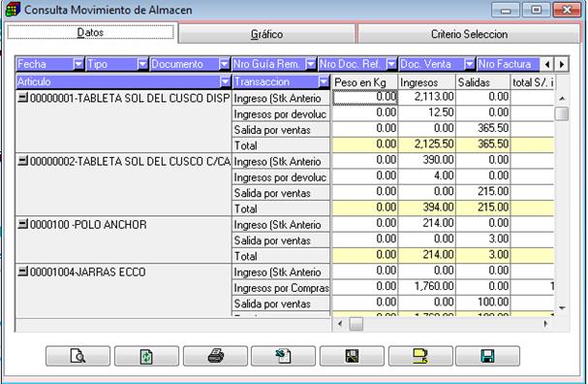Viewport: 588px width, 384px height.
Task: Click the vertical scrollbar down arrow
Action: point(562,307)
